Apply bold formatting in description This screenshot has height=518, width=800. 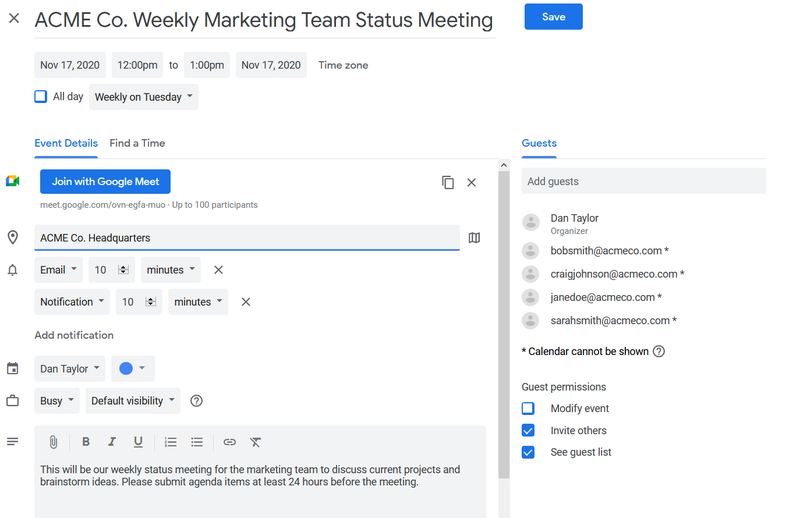(x=86, y=442)
